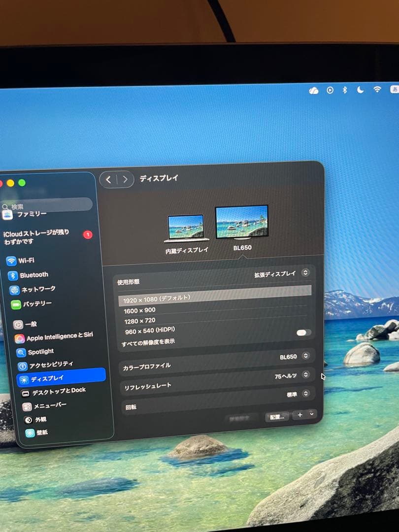This screenshot has width=399, height=532.
Task: Toggle the すべての解像度を表示 switch
Action: (x=303, y=332)
